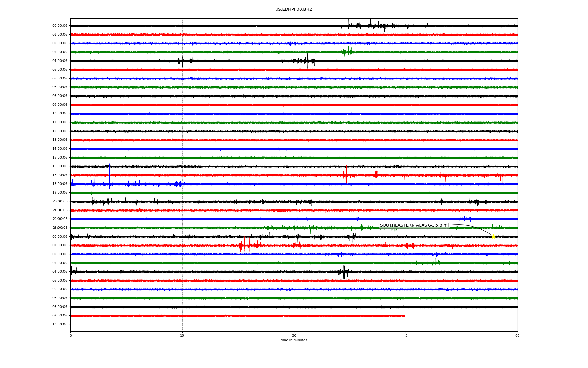Click the red spikes on the lower 01:00:06 trace
The height and width of the screenshot is (368, 588).
pyautogui.click(x=244, y=245)
